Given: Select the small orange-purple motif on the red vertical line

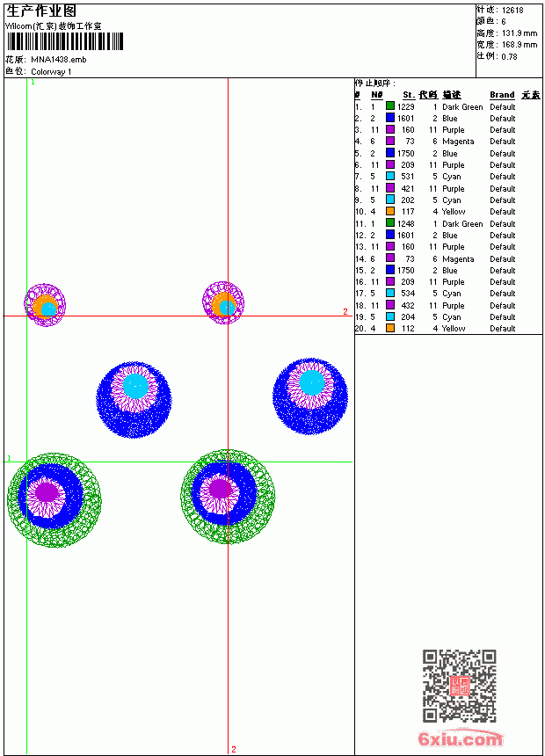Looking at the screenshot, I should click(x=223, y=302).
